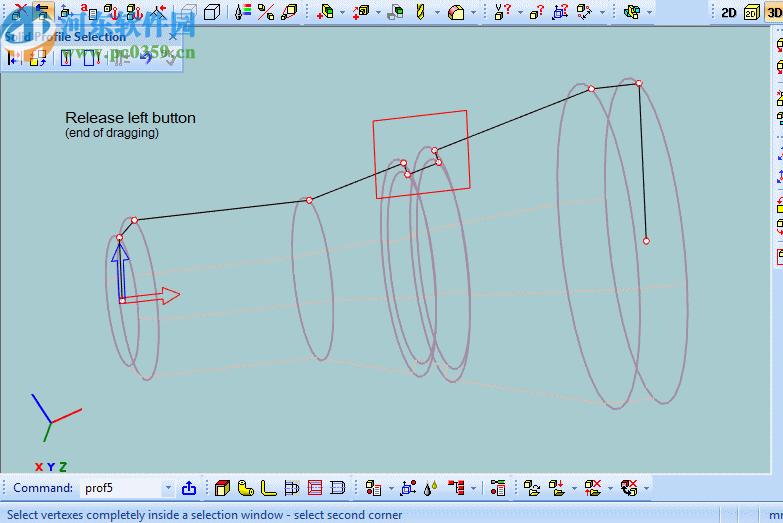Image resolution: width=783 pixels, height=523 pixels.
Task: Open the dropdown next to assembly icon
Action: click(x=649, y=12)
